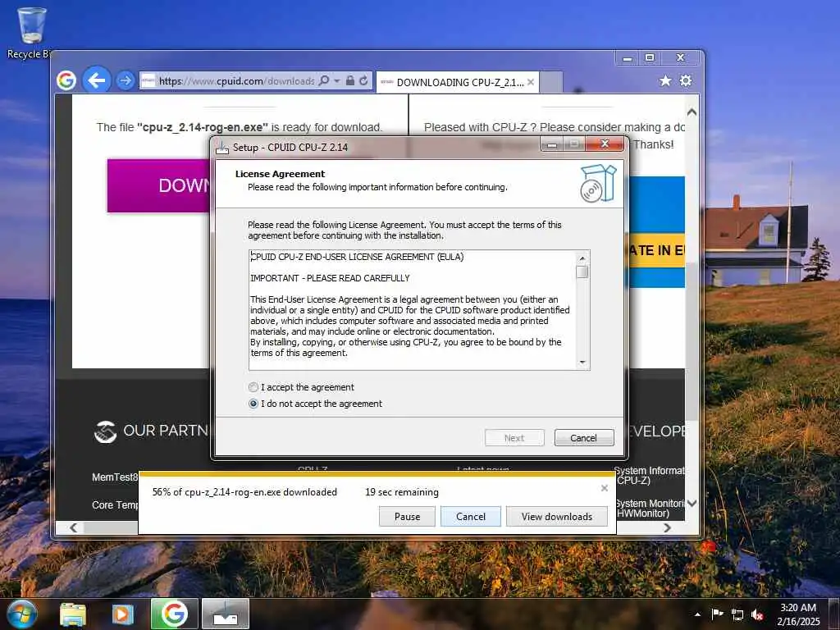
Task: Click the search magnifier in address bar
Action: coord(323,81)
